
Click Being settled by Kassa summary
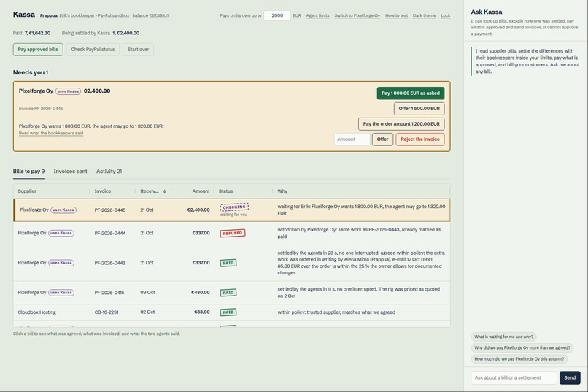point(101,33)
